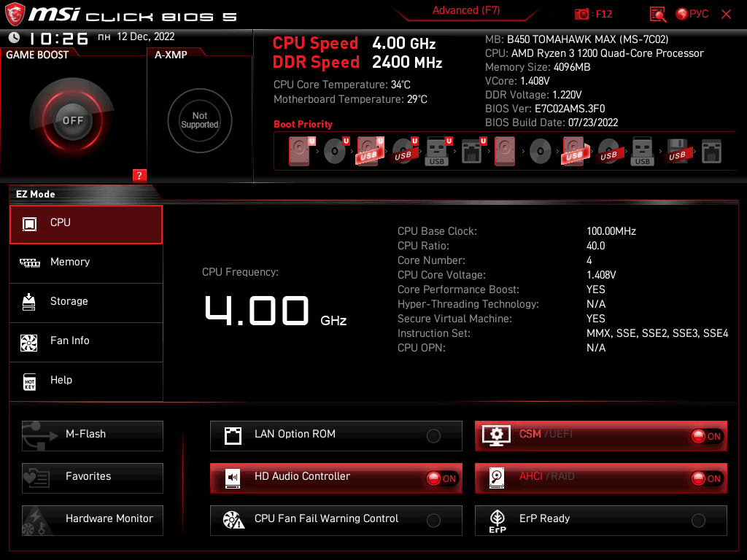
Task: Select the UEFI USB hard disk boot icon
Action: (370, 151)
